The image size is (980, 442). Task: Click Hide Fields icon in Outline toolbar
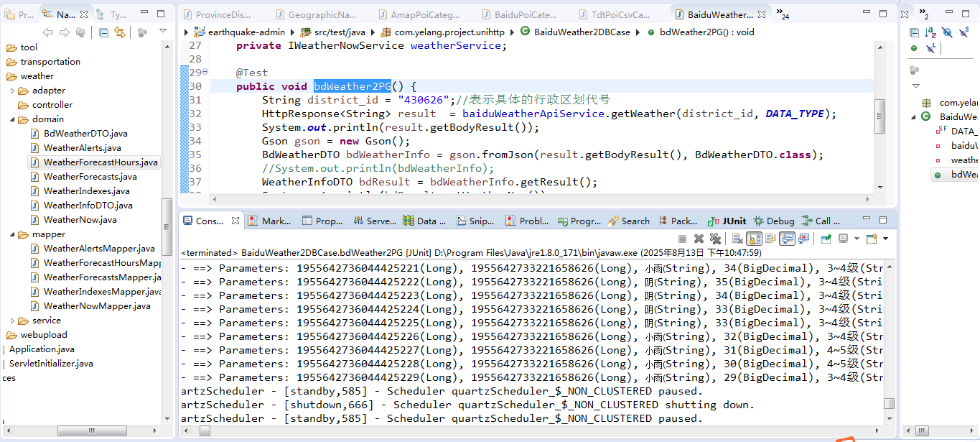[x=947, y=32]
